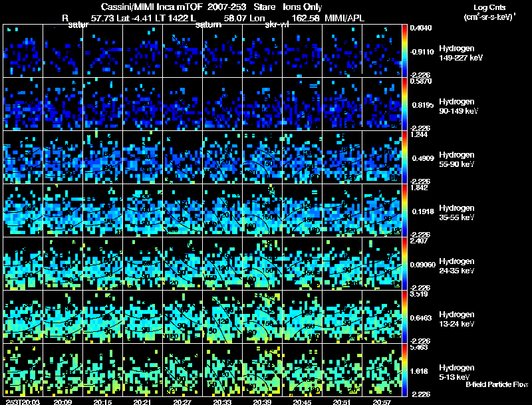Click the (cm²-sr-s-keV) units label

[x=489, y=17]
